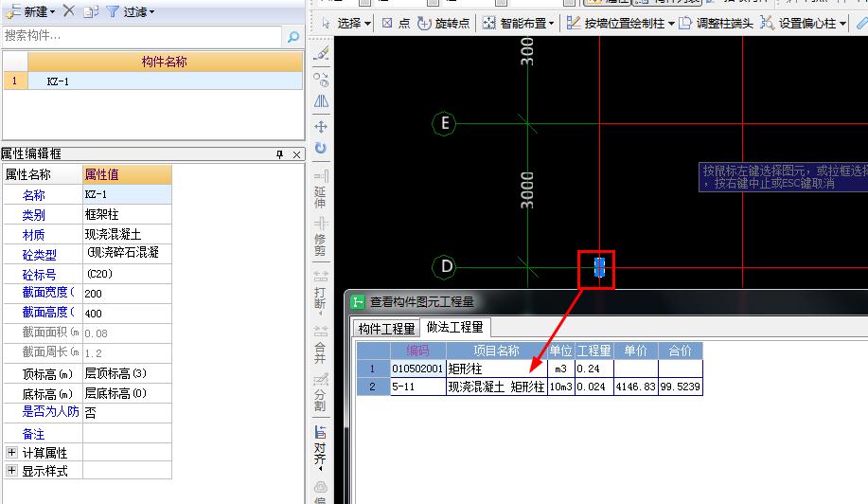Viewport: 868px width, 504px height.
Task: Click the 底标高 value 层底标高(0)
Action: pyautogui.click(x=127, y=393)
